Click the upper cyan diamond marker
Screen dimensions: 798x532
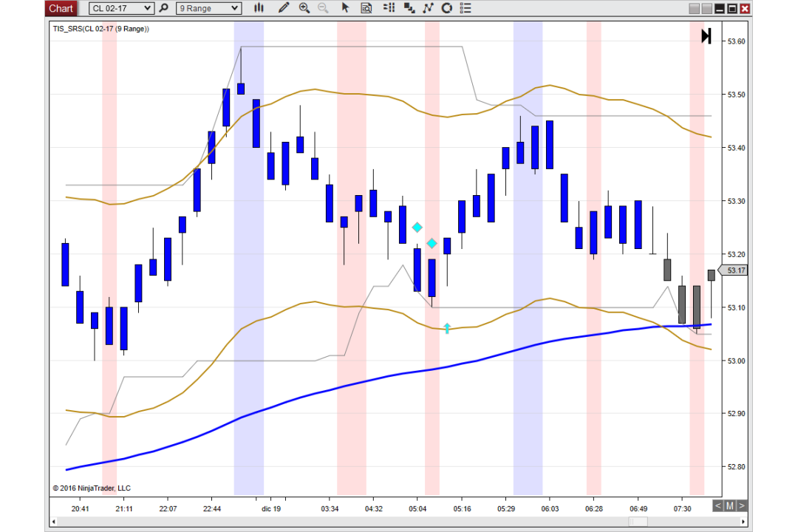pyautogui.click(x=417, y=227)
